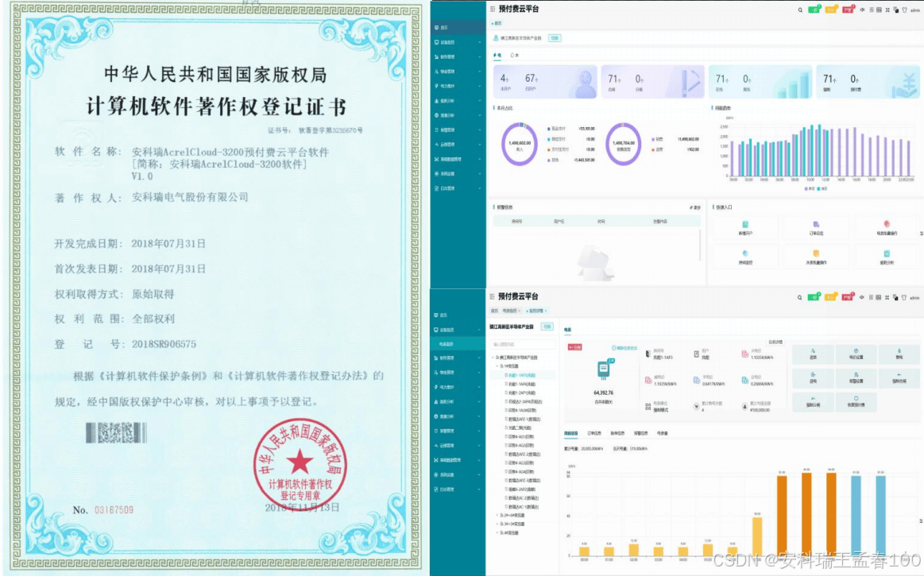Image resolution: width=924 pixels, height=576 pixels.
Task: Expand 日志管理 in meter monitoring page sidebar
Action: (x=458, y=489)
